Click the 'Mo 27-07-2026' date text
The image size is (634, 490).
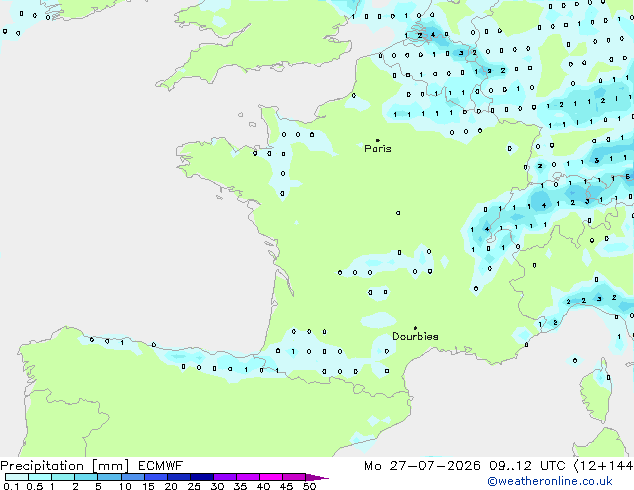click(x=422, y=466)
